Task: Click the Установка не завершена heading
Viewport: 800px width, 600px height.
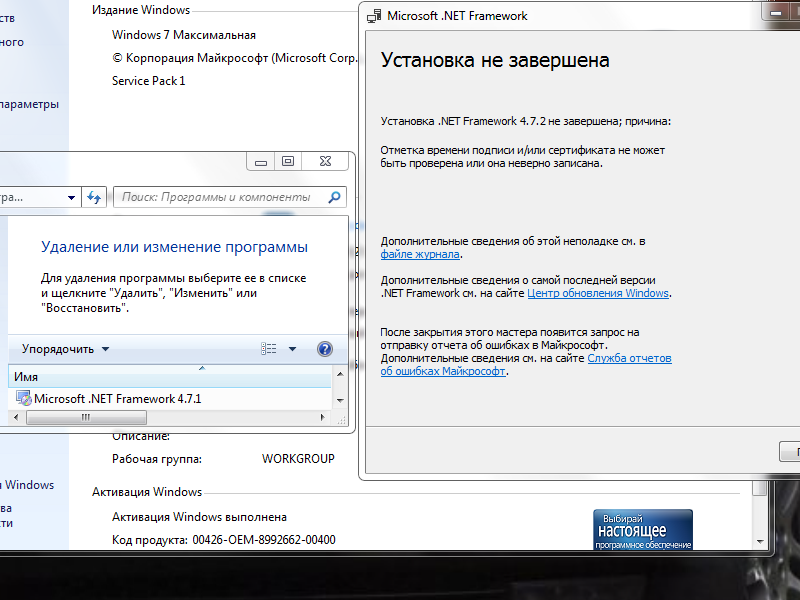Action: point(495,60)
